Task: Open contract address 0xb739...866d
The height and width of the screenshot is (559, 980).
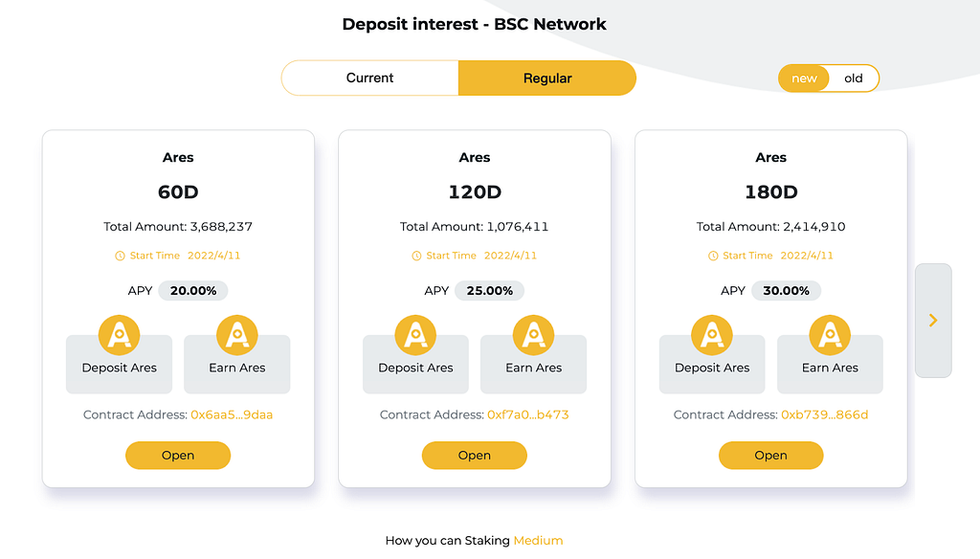Action: point(824,414)
